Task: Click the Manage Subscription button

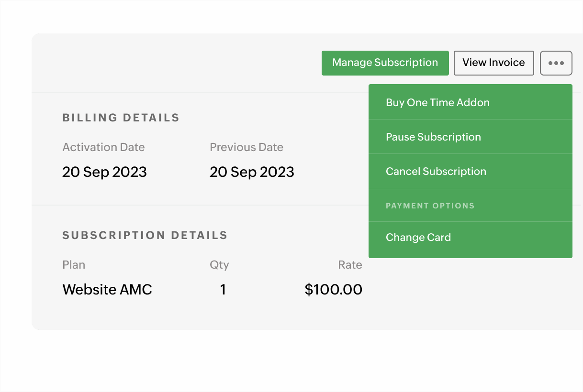Action: 385,63
